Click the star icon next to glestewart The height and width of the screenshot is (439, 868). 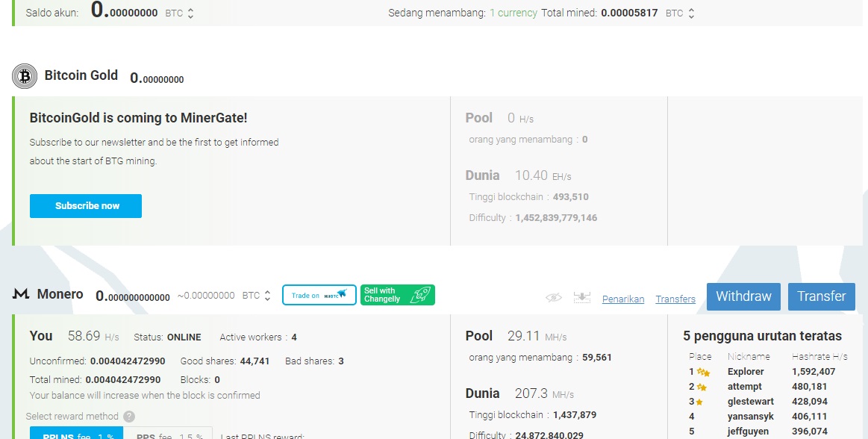point(700,401)
